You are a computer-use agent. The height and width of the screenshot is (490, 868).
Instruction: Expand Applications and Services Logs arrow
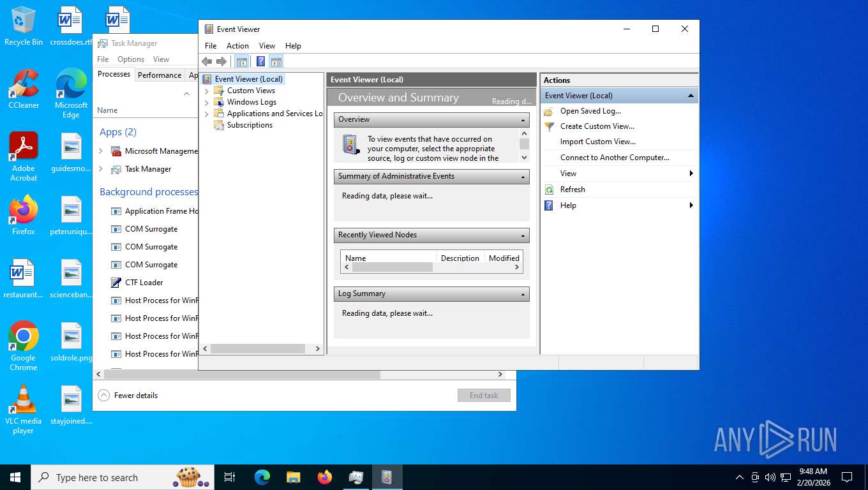click(x=207, y=114)
